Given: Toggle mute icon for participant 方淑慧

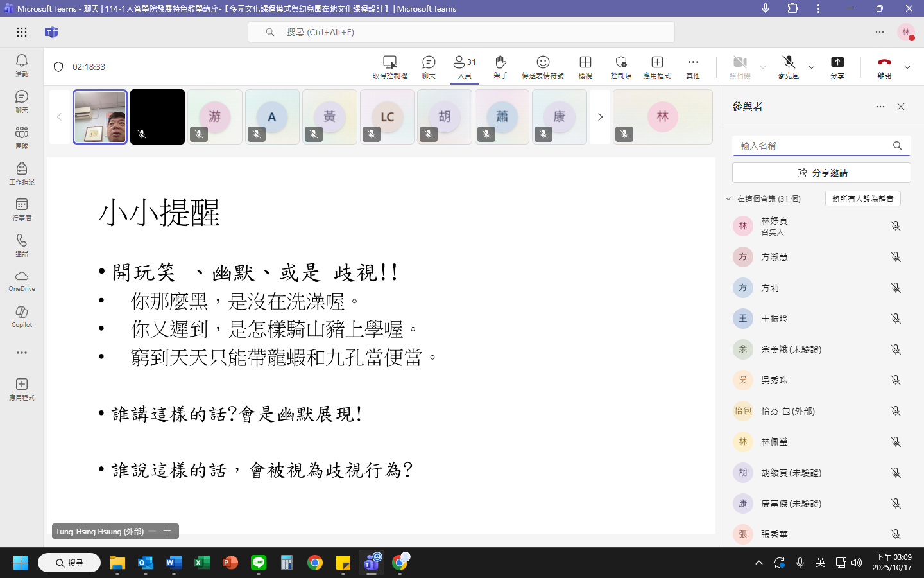Looking at the screenshot, I should 896,257.
